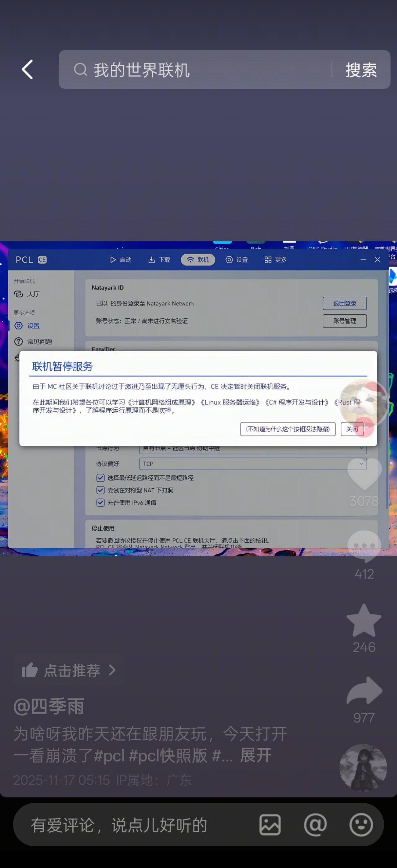Viewport: 397px width, 868px height.
Task: Switch to the 联机 tab in PCL
Action: 198,260
